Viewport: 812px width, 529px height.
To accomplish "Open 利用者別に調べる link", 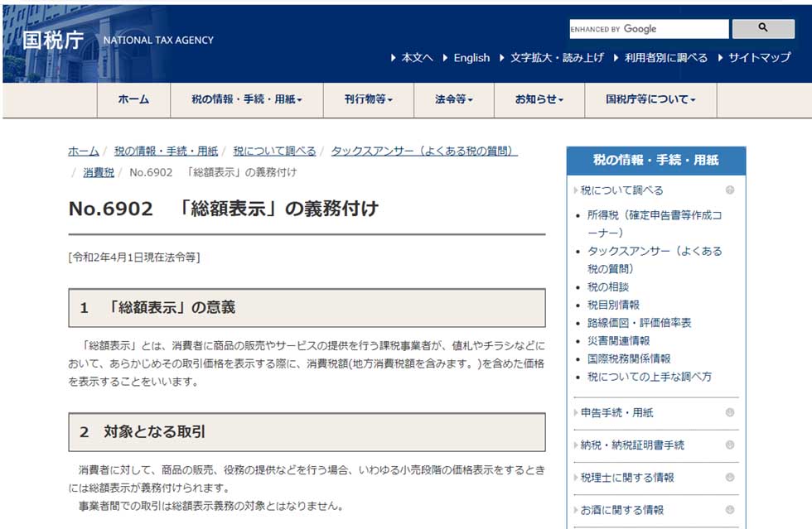I will coord(665,57).
